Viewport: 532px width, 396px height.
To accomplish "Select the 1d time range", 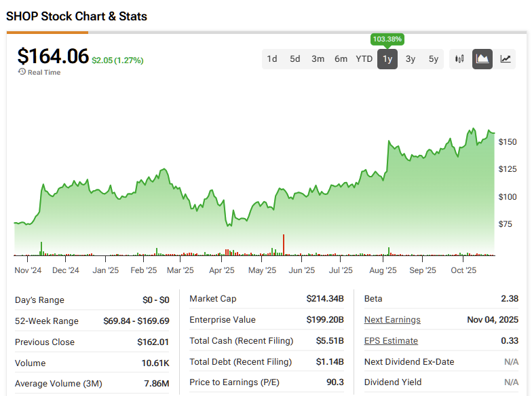I will (x=272, y=59).
